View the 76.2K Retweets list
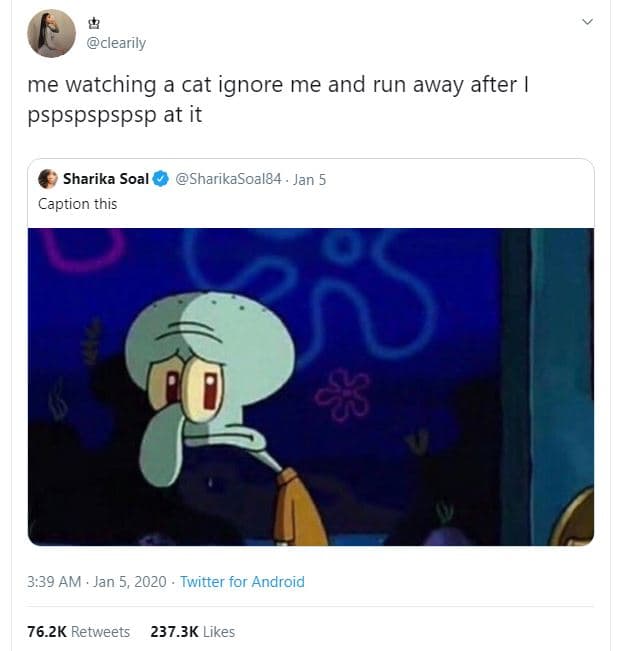The image size is (619, 651). point(78,631)
